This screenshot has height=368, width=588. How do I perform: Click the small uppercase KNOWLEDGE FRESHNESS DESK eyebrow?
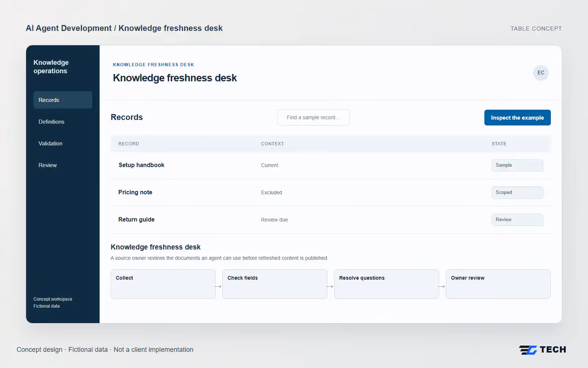154,65
